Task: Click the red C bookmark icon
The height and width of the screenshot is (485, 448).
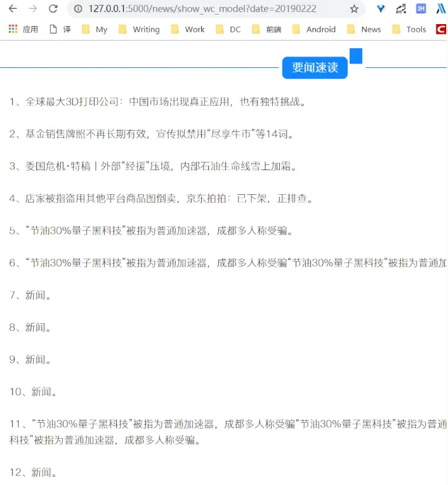Action: click(441, 29)
